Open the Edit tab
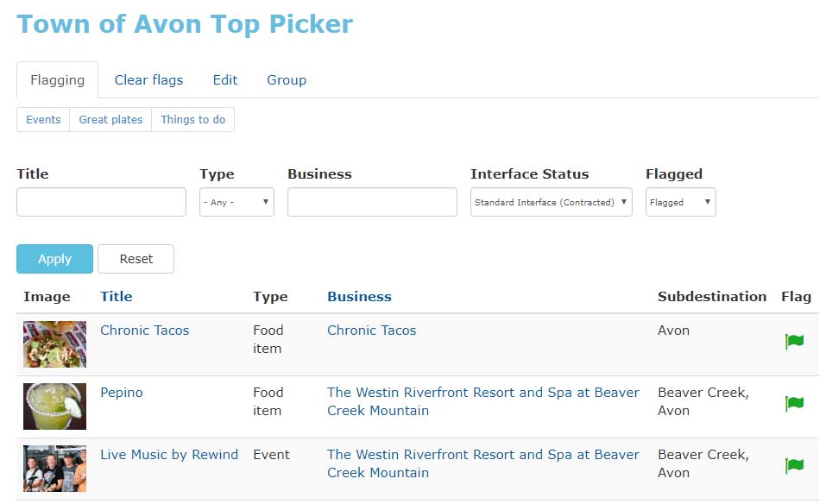The width and height of the screenshot is (832, 504). [x=225, y=80]
